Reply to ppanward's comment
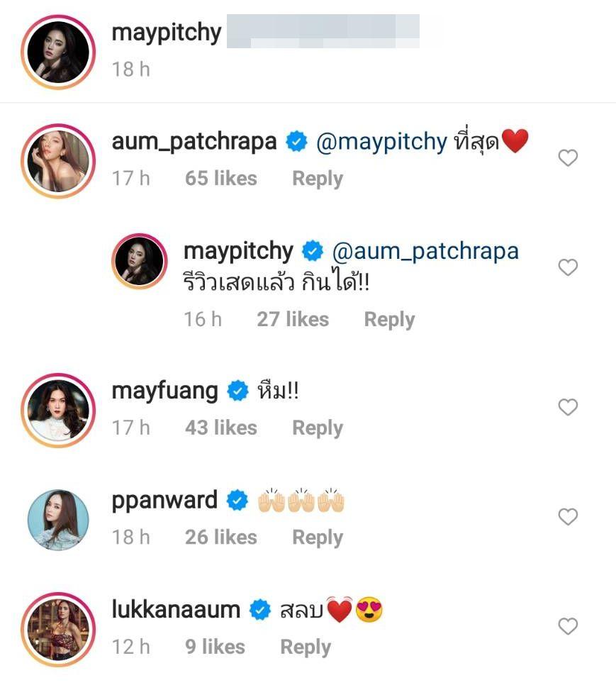This screenshot has width=616, height=685. click(x=318, y=538)
